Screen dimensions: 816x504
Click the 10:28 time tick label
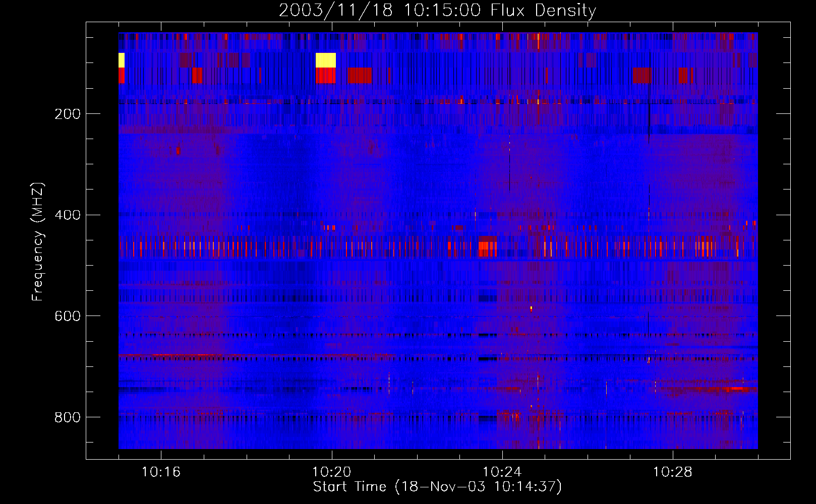click(x=672, y=472)
